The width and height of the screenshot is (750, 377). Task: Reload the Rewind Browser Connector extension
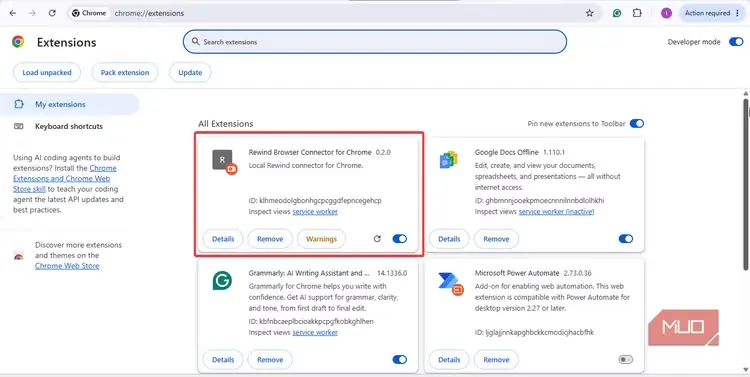tap(377, 238)
